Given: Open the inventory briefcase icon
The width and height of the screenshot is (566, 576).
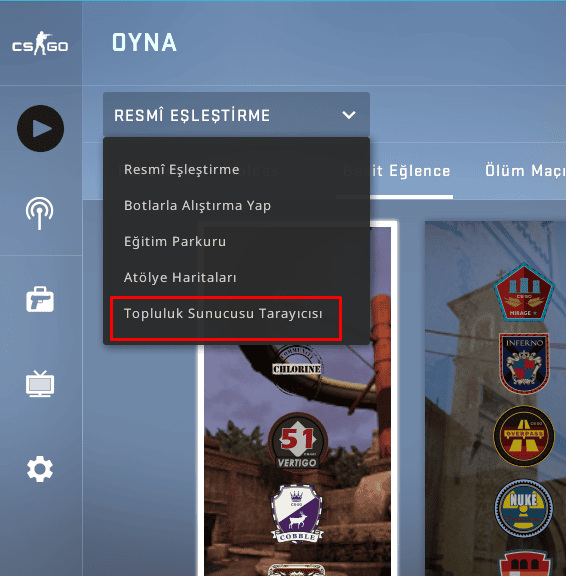Looking at the screenshot, I should [x=40, y=299].
